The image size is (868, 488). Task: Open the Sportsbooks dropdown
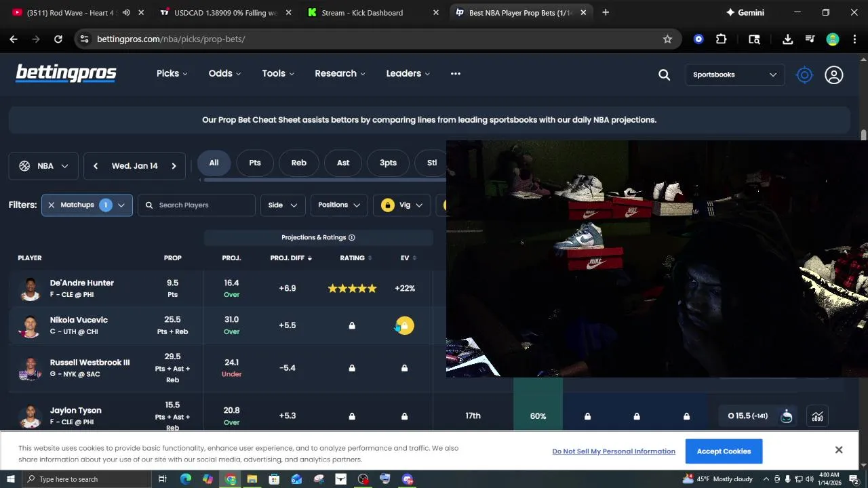tap(734, 75)
